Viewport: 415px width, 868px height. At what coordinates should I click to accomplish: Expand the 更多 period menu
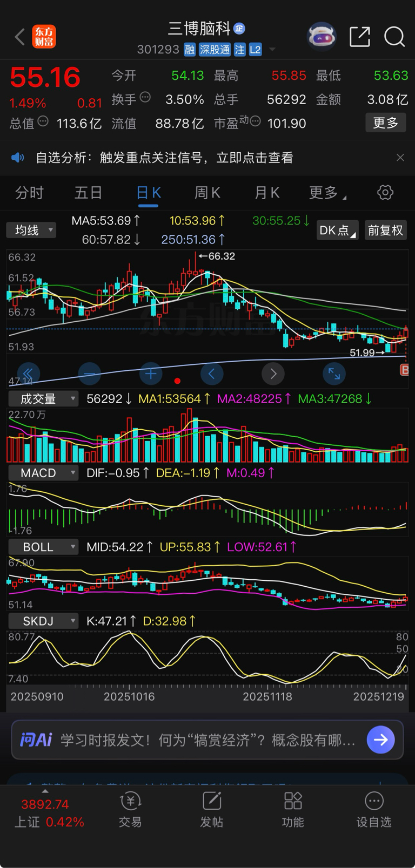[x=327, y=193]
